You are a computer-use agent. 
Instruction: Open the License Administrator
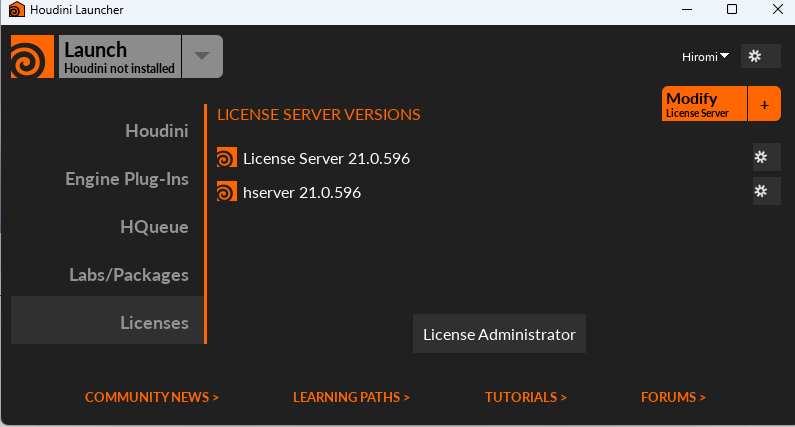[x=499, y=334]
